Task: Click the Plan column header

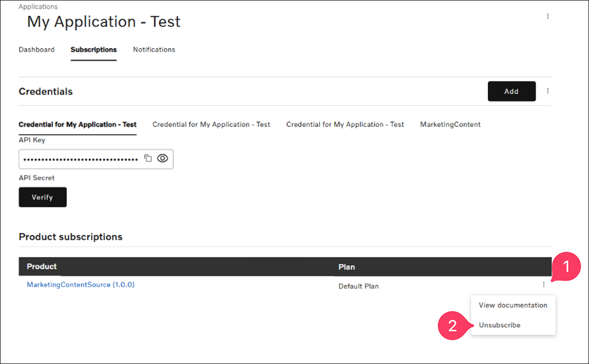Action: (x=347, y=267)
